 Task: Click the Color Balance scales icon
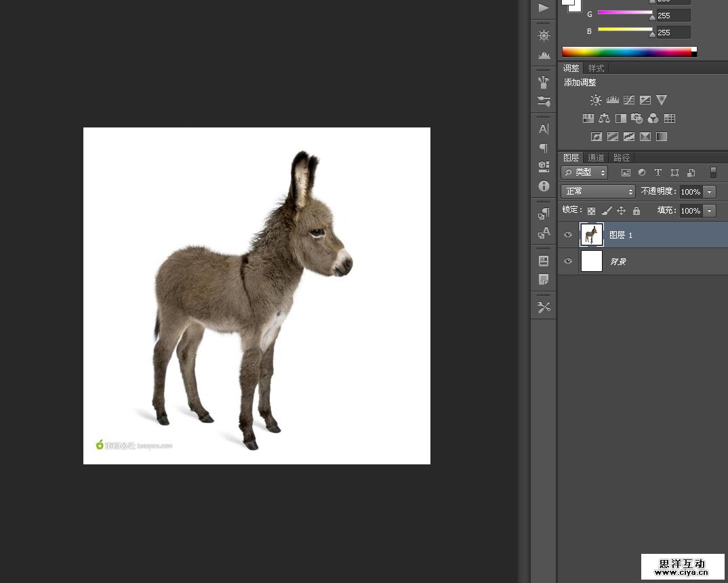tap(604, 119)
